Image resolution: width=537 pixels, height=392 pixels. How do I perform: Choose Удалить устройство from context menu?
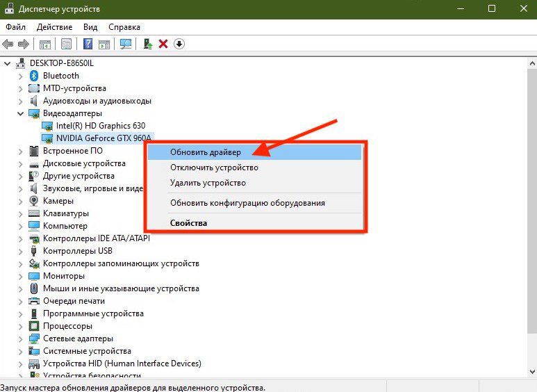(254, 183)
